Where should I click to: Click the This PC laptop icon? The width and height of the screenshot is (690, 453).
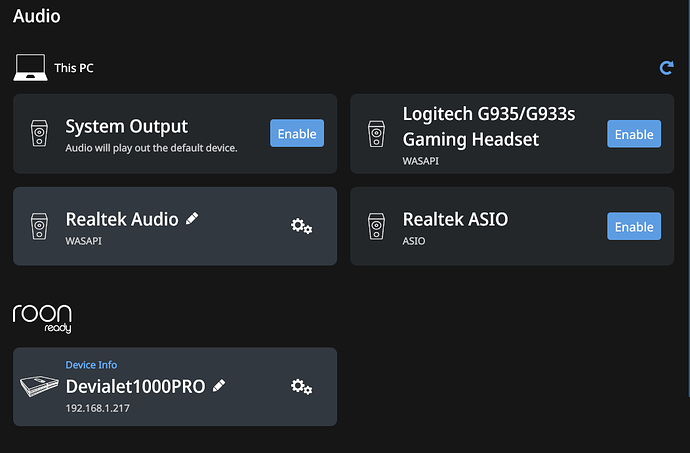coord(30,67)
